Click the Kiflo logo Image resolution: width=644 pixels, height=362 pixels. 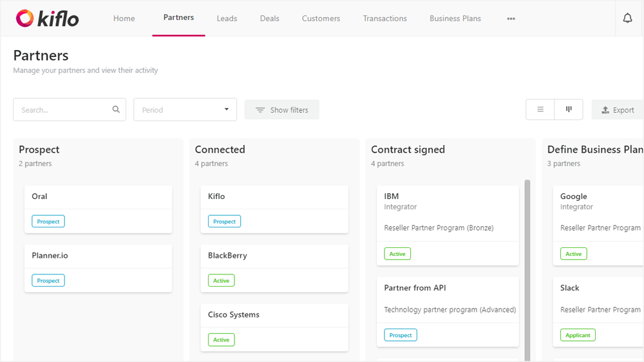[47, 19]
